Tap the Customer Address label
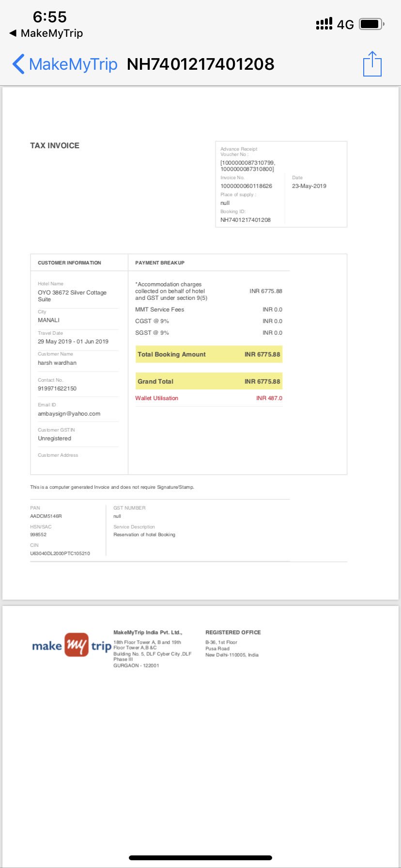 58,455
